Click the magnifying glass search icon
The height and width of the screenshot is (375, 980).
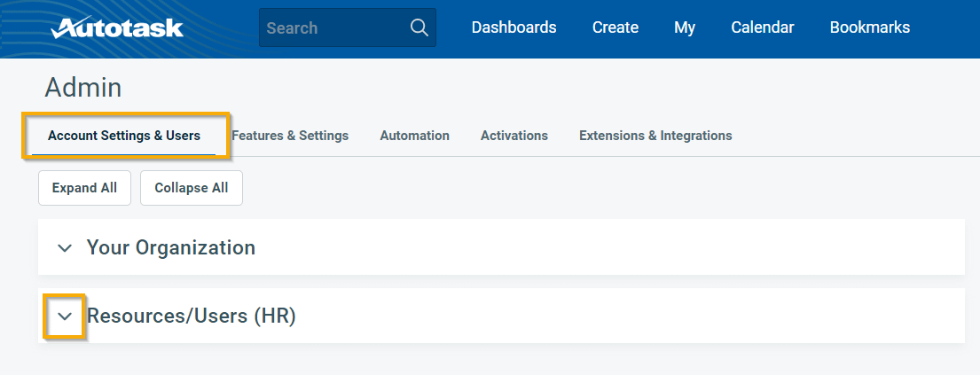tap(419, 27)
